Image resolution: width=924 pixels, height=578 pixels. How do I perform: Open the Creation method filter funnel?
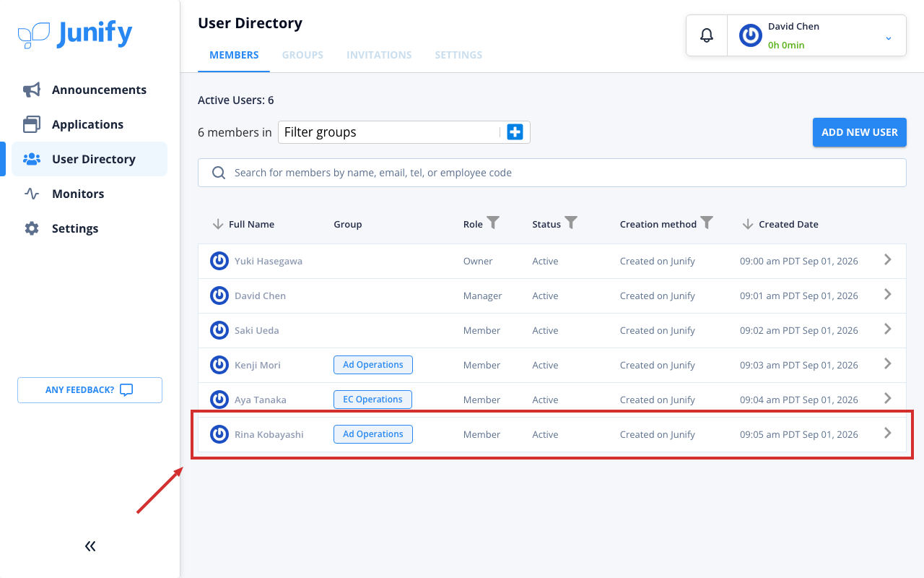tap(707, 223)
